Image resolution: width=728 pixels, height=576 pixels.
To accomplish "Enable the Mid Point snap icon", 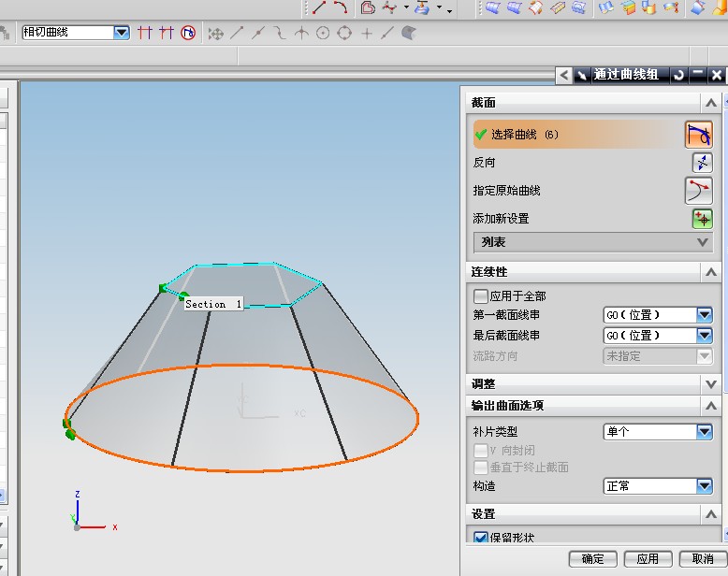I will [258, 33].
